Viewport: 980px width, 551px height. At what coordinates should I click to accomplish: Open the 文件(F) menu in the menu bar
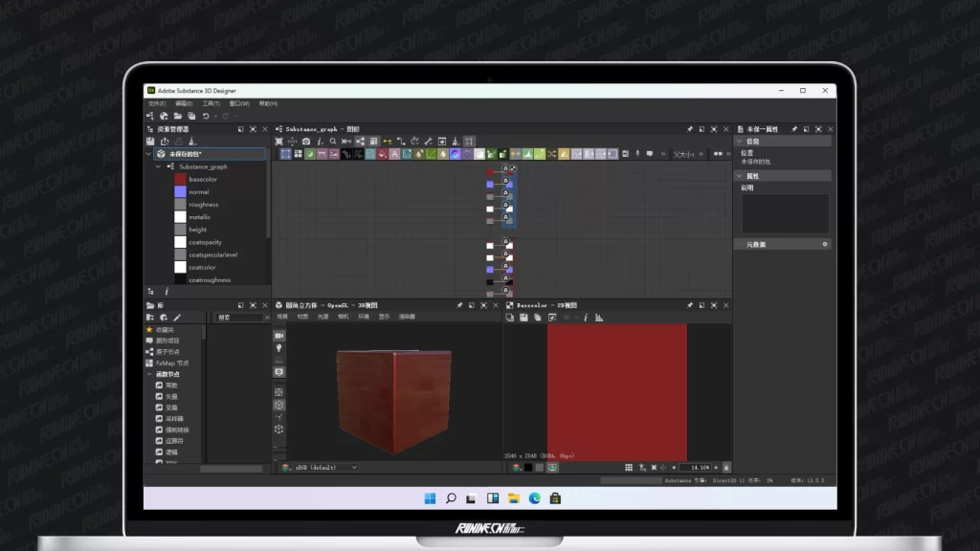coord(157,103)
